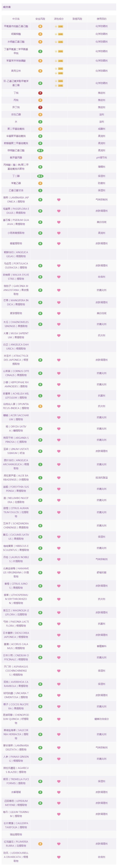Click the heart icon for 小雨燕窝提取物
118x868 pixels.
59,233
